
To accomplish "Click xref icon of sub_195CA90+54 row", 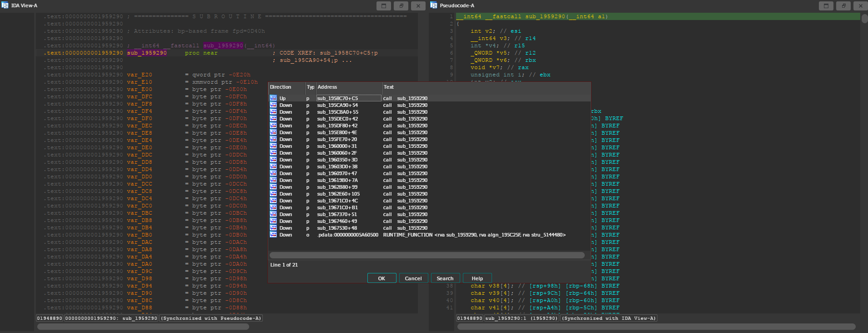I will [273, 105].
